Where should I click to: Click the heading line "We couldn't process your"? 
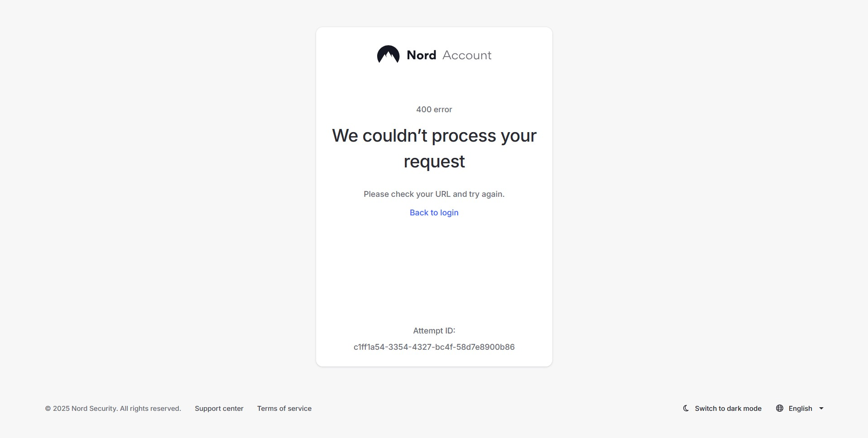pos(434,136)
